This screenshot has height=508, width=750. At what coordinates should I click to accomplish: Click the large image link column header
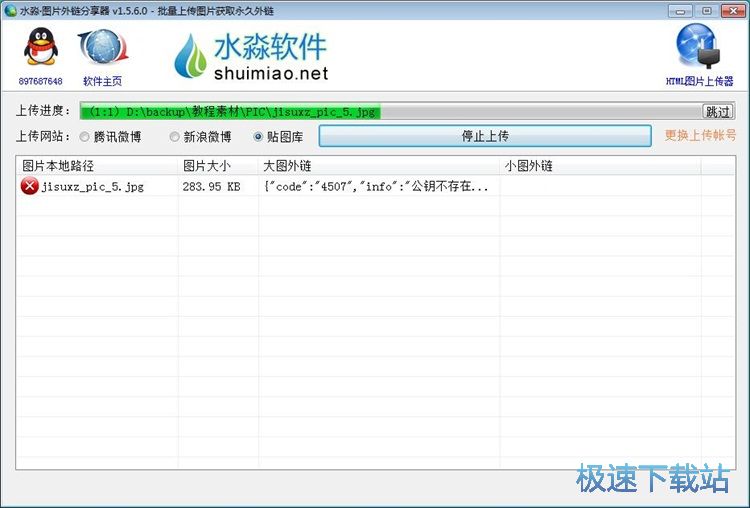coord(379,165)
